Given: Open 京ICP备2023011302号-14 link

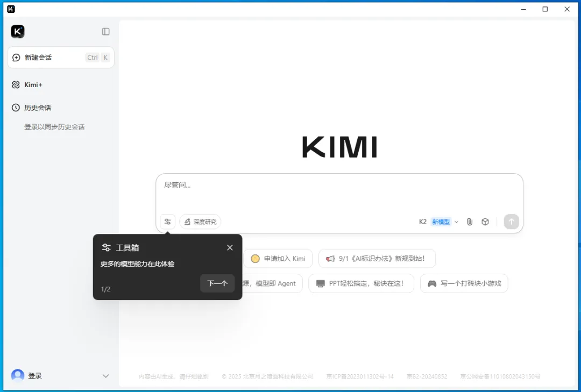Looking at the screenshot, I should 360,376.
